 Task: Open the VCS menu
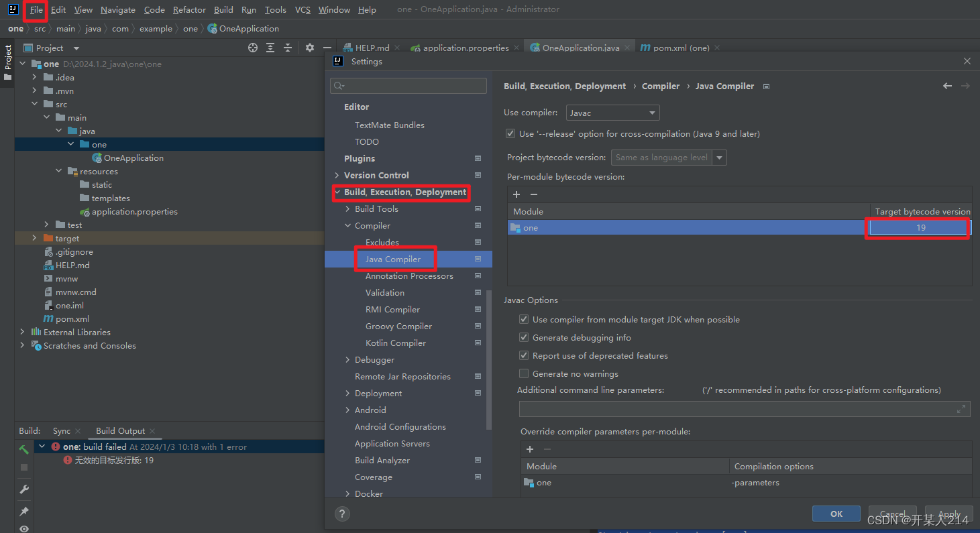point(303,10)
